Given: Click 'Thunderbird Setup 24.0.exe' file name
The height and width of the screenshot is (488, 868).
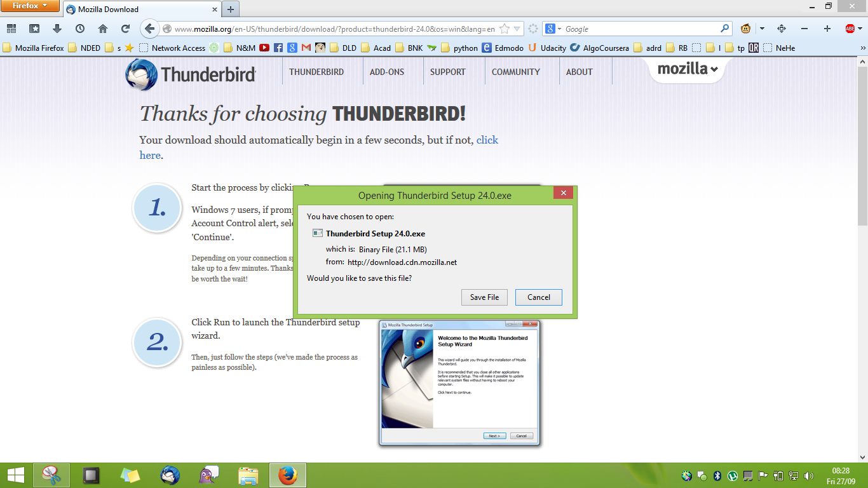Looking at the screenshot, I should pyautogui.click(x=376, y=233).
